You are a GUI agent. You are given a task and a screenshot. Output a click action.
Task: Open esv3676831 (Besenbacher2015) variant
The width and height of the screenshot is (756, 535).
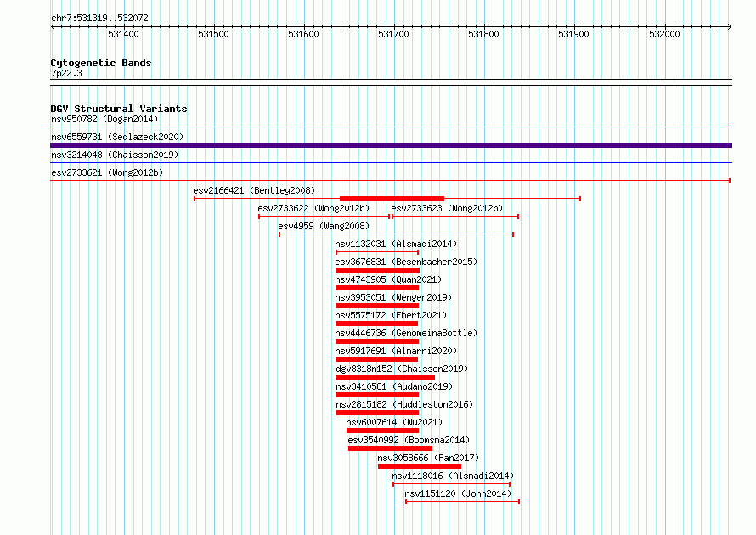(406, 262)
